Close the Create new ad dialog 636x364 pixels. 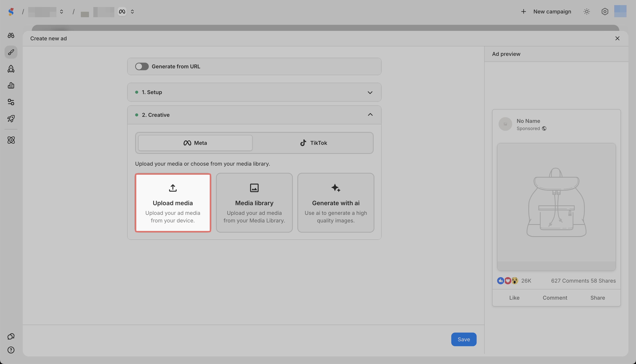tap(617, 38)
